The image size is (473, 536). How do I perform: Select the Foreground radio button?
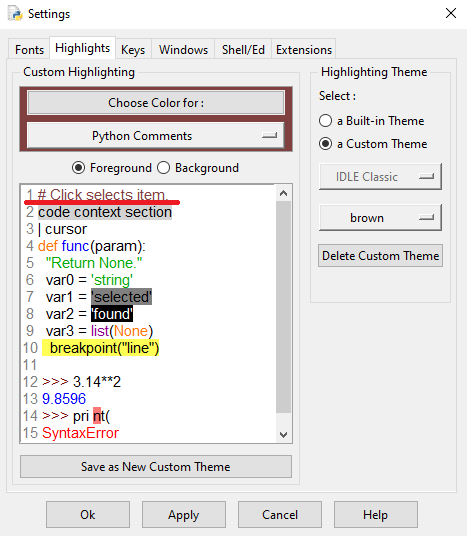(x=79, y=168)
